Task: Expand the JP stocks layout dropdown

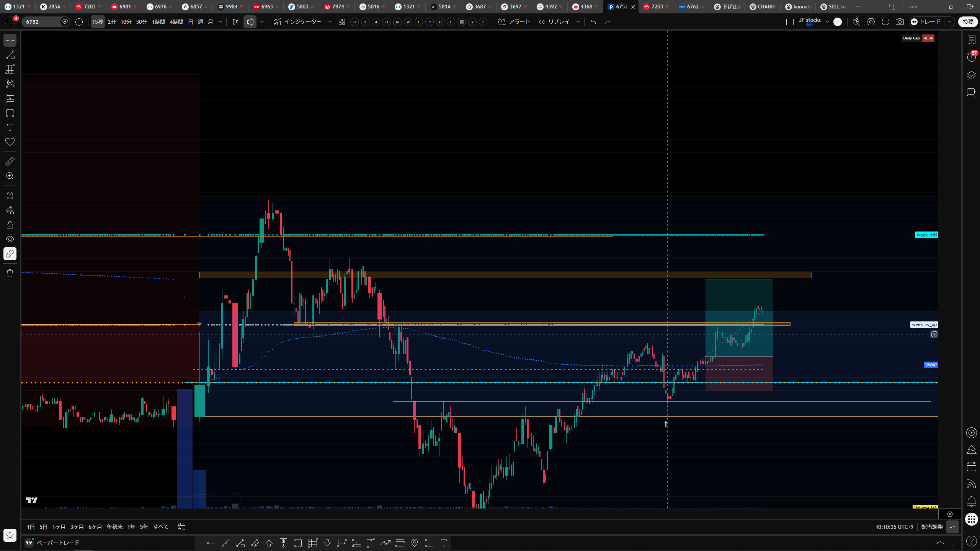Action: 828,22
